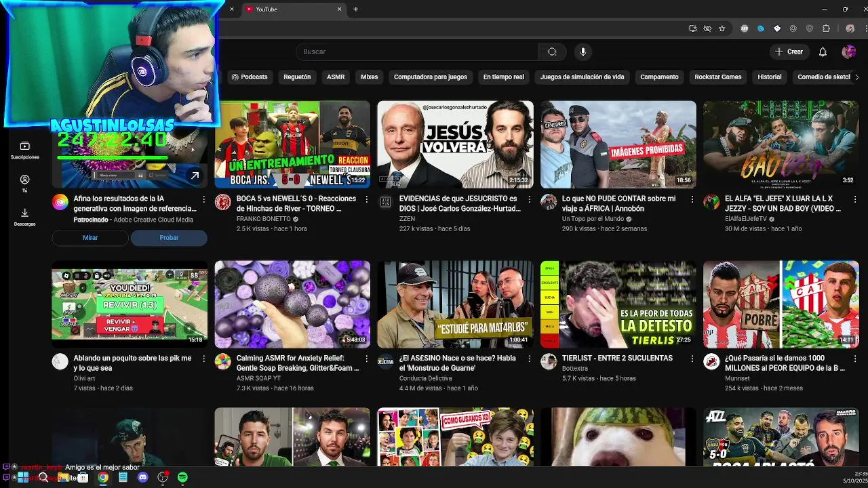The image size is (868, 488).
Task: Select the Historial chip
Action: 770,77
